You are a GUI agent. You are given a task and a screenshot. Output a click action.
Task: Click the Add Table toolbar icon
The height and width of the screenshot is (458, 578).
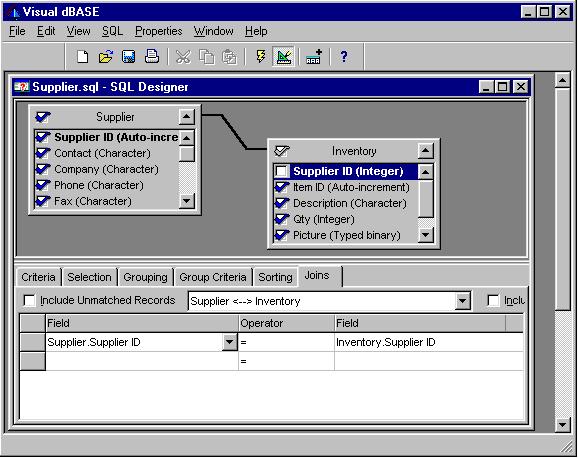click(x=314, y=56)
